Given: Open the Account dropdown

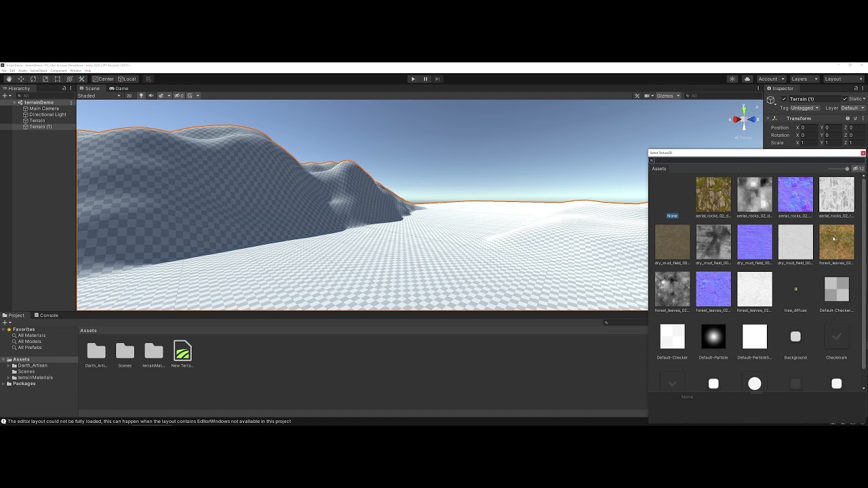Looking at the screenshot, I should tap(771, 79).
